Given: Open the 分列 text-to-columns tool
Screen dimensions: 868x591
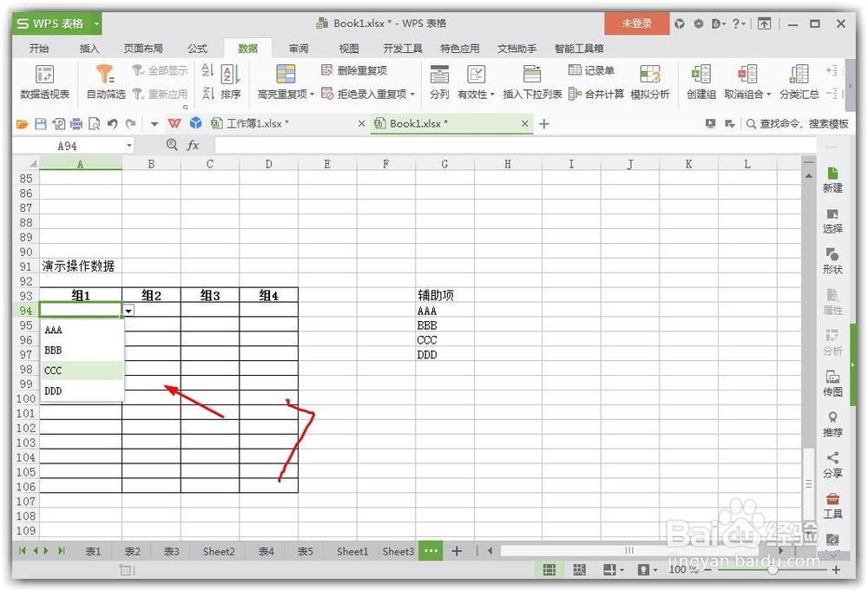Looking at the screenshot, I should point(439,82).
